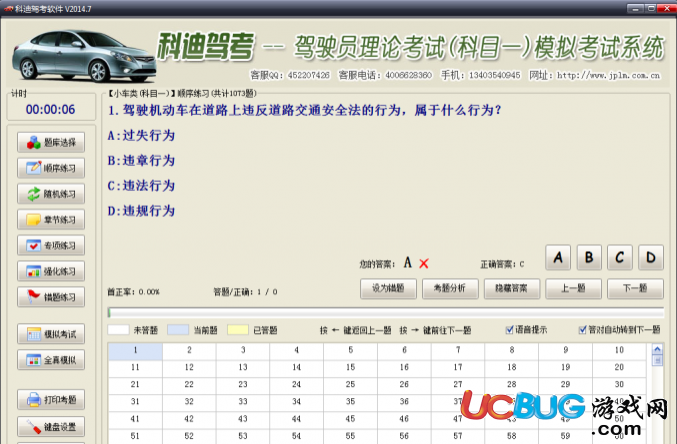Click 当前题 blue legend swatch
Viewport: 677px width, 444px height.
[178, 330]
